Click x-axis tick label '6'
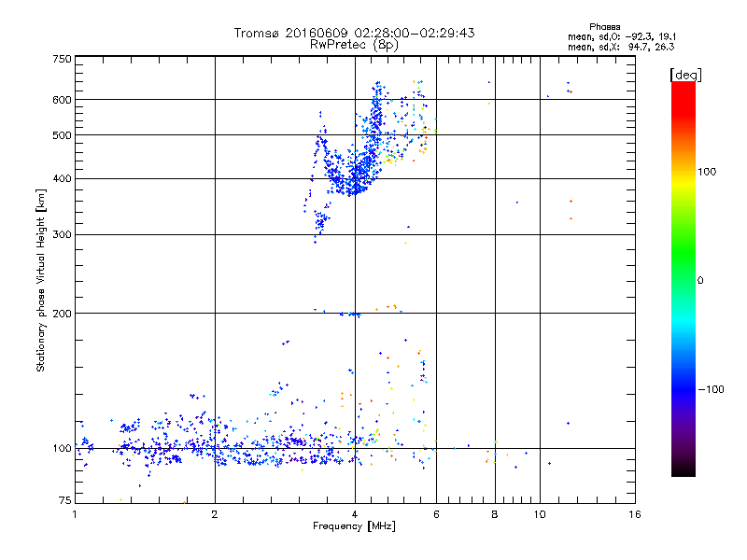This screenshot has width=747, height=560. 436,514
